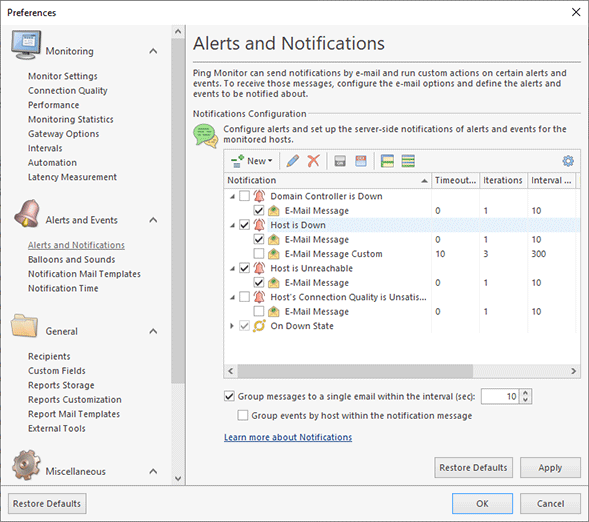The image size is (589, 522).
Task: Click the Miscellaneous gear icon
Action: (x=26, y=465)
